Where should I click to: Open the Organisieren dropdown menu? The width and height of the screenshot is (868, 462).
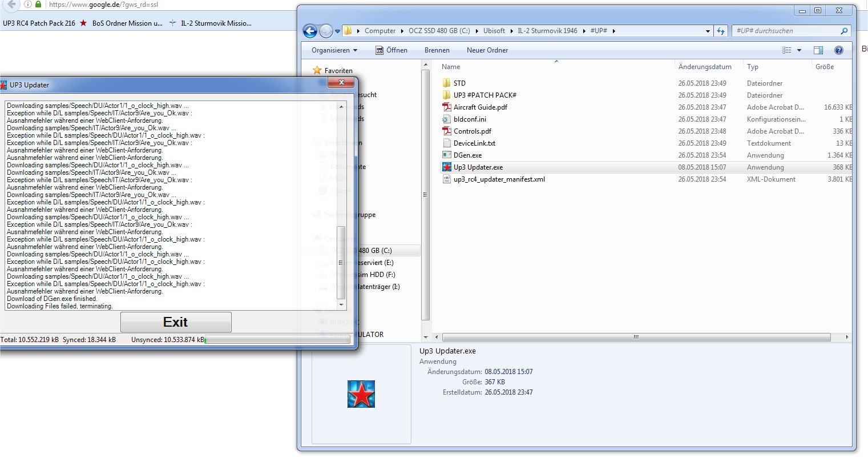coord(334,50)
